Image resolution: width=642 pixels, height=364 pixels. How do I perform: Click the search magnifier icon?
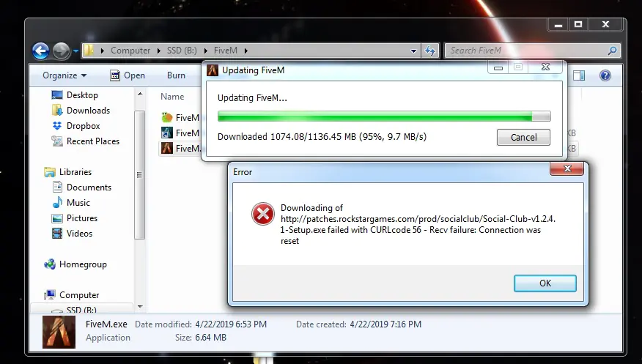coord(612,51)
